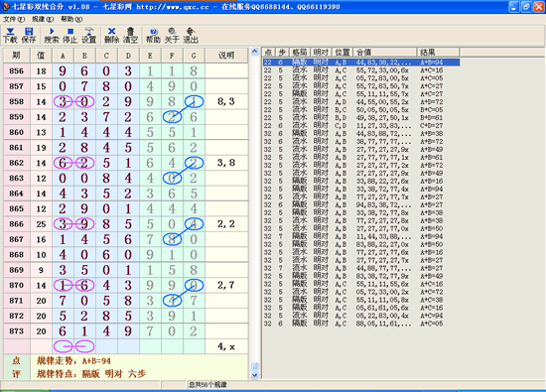Select the row with 合值 50,05,50,05,5x
Screen dimensions: 546x392
[361, 110]
